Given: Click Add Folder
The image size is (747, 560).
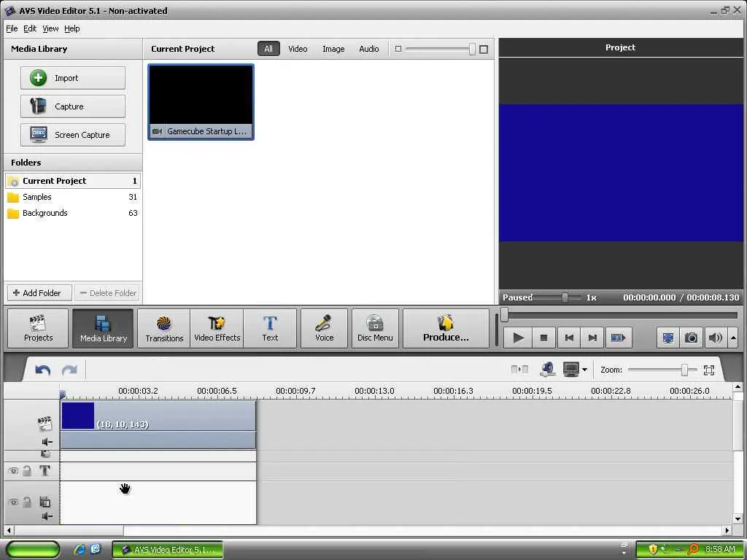Looking at the screenshot, I should 39,293.
